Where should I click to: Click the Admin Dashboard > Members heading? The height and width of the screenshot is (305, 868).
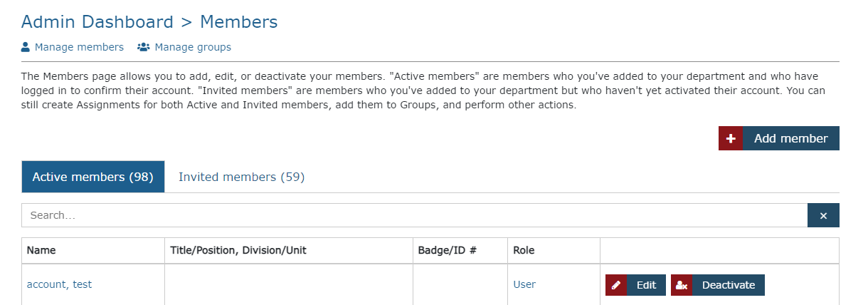click(x=149, y=22)
